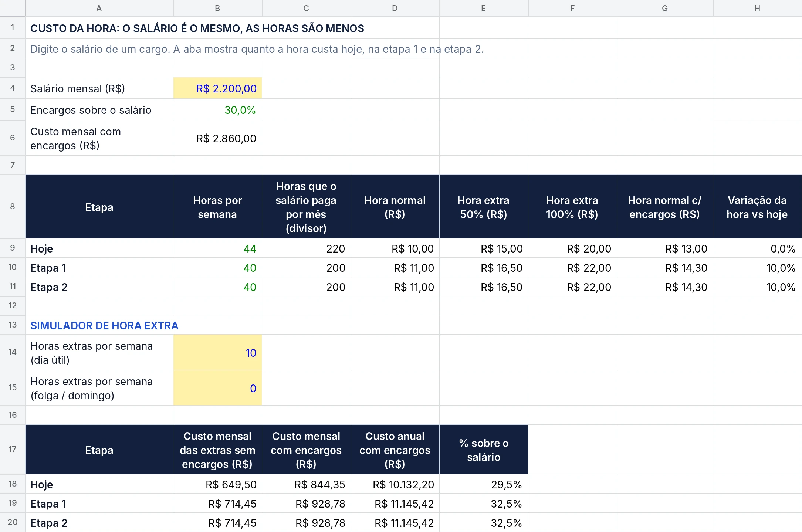802x532 pixels.
Task: Click the R$ 649,50 extras cost cell
Action: coord(217,484)
